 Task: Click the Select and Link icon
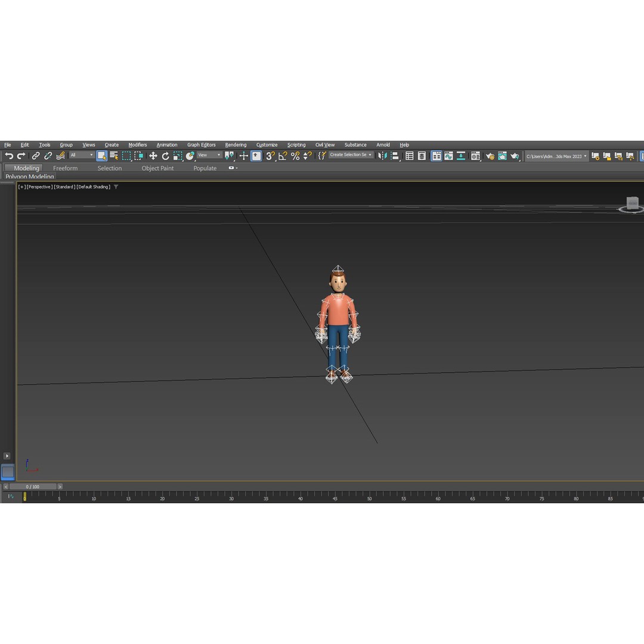point(35,156)
